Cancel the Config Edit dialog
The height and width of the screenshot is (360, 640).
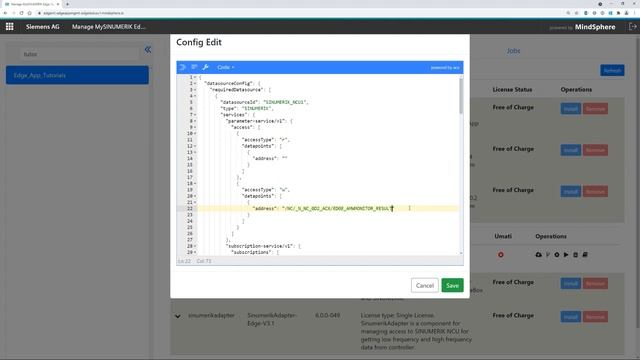coord(424,285)
